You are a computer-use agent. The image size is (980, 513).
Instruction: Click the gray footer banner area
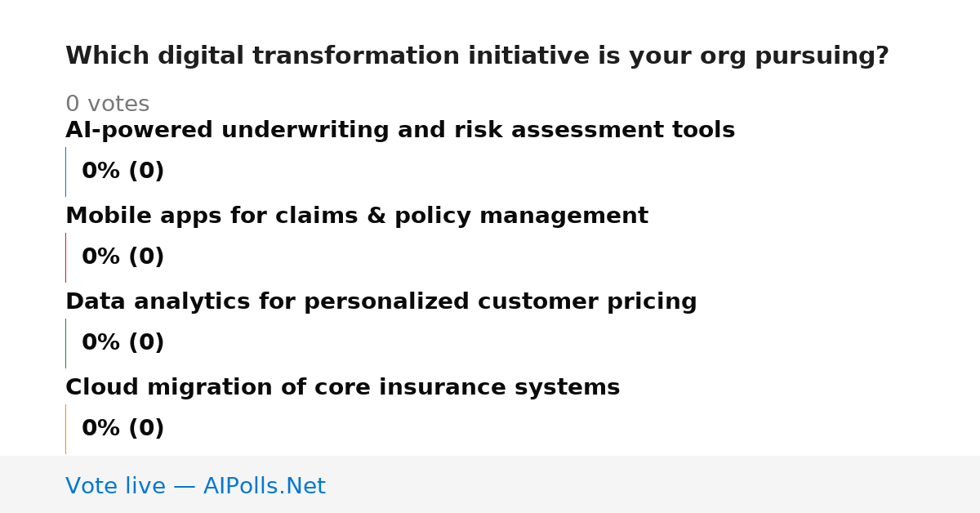point(490,484)
